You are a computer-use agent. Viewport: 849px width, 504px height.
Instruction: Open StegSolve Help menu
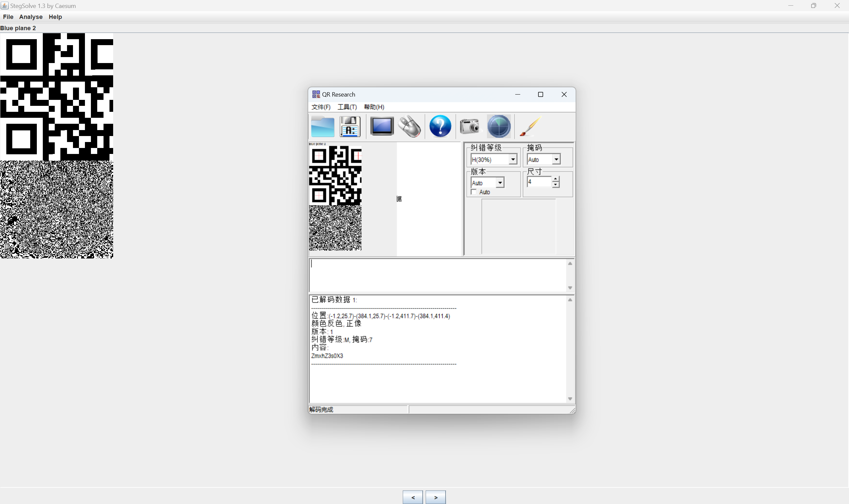(55, 17)
